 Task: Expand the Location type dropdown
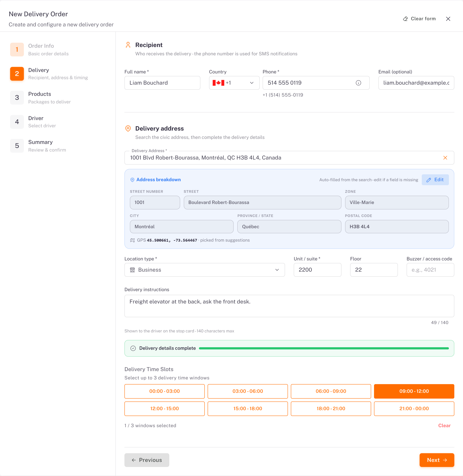pyautogui.click(x=205, y=270)
